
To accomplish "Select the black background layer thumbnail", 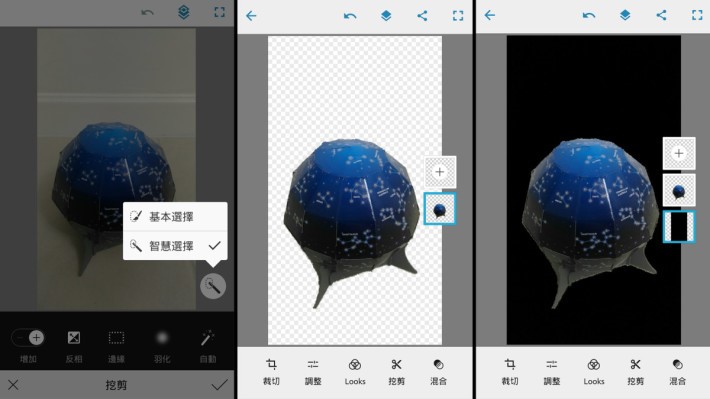I will [679, 226].
